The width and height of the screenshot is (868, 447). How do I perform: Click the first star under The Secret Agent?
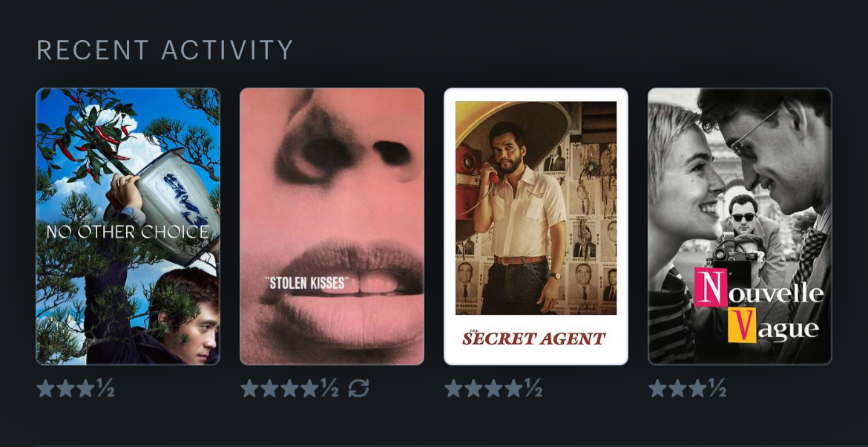coord(453,388)
